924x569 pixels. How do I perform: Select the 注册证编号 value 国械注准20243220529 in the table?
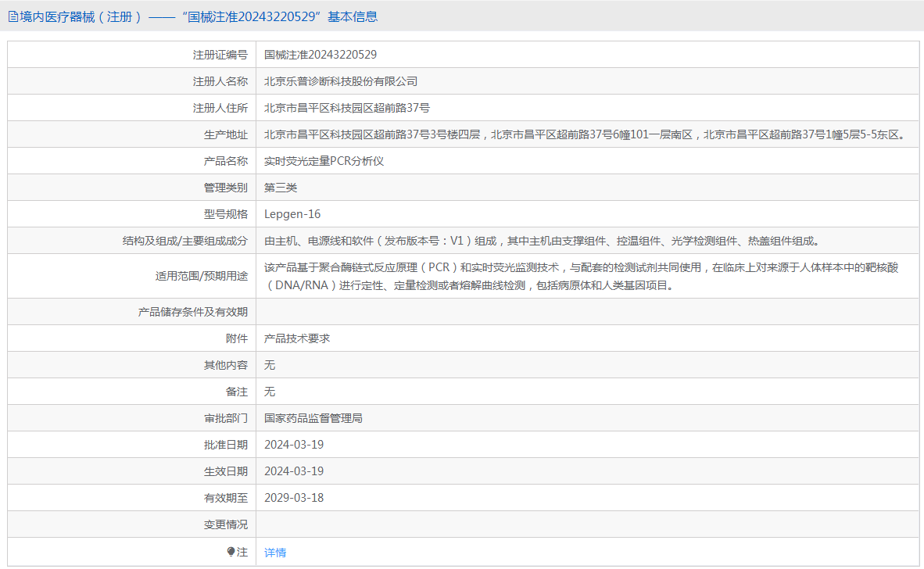pyautogui.click(x=321, y=55)
